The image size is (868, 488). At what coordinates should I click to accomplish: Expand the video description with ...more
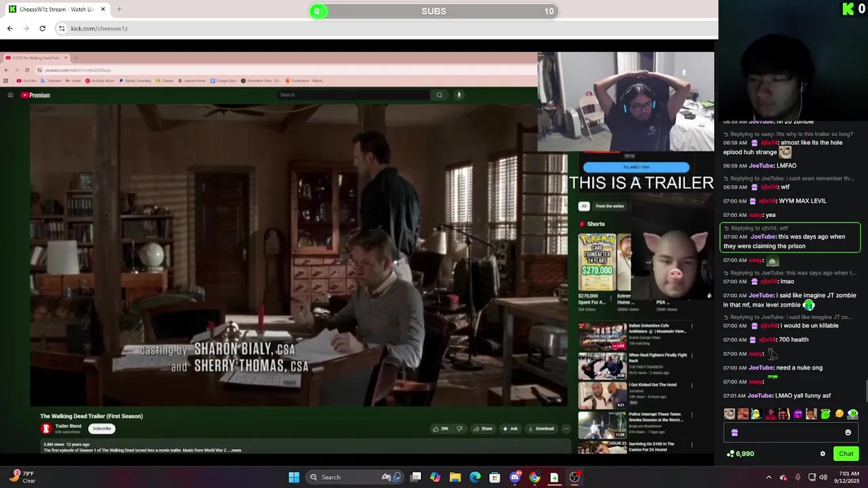[x=235, y=450]
